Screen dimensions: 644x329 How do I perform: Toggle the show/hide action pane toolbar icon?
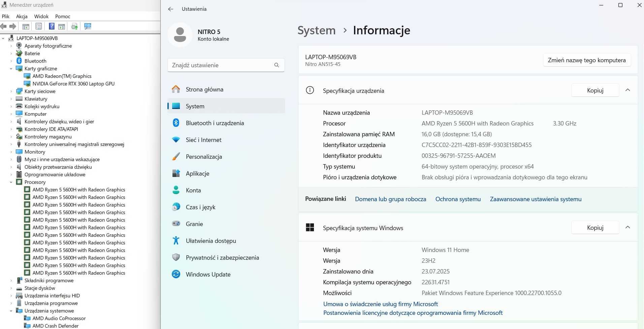pyautogui.click(x=62, y=26)
